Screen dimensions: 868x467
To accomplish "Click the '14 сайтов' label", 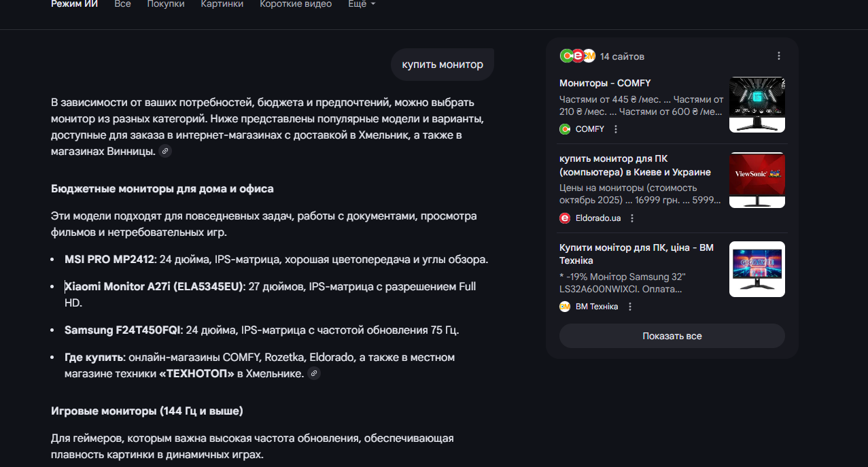I will 622,56.
